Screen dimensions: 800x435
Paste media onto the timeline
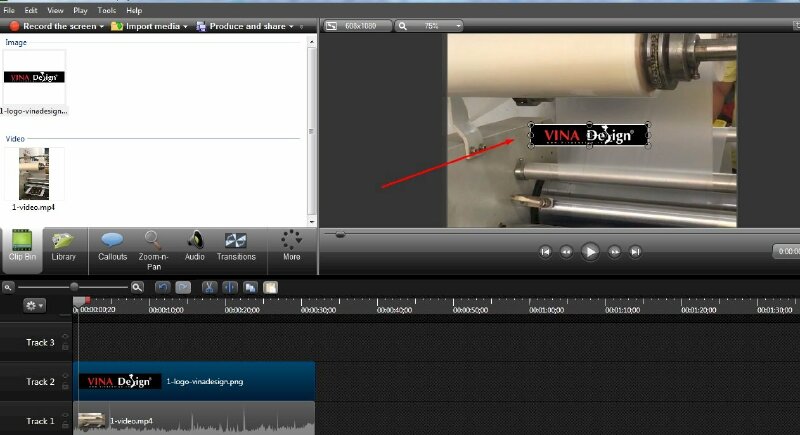270,288
